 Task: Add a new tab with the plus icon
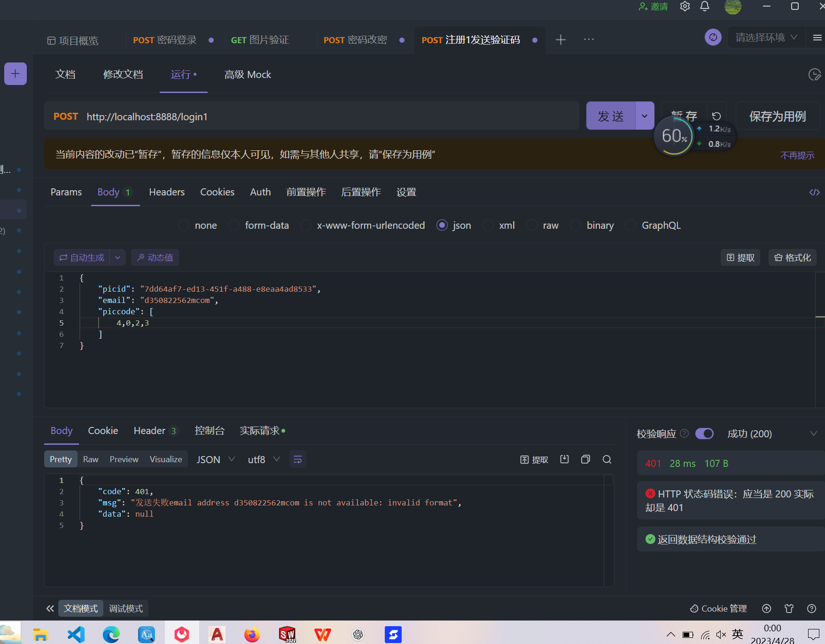560,40
